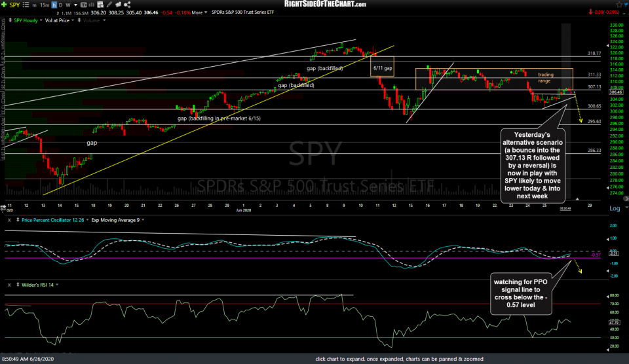Click the small up triangle near date 29
Image resolution: width=629 pixels, height=364 pixels.
(x=577, y=199)
